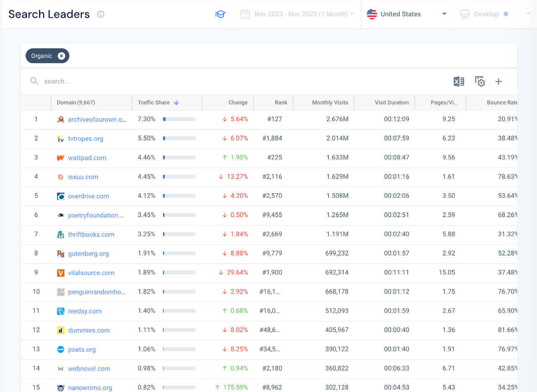Open reedsy.com domain link
The image size is (537, 392).
point(85,311)
